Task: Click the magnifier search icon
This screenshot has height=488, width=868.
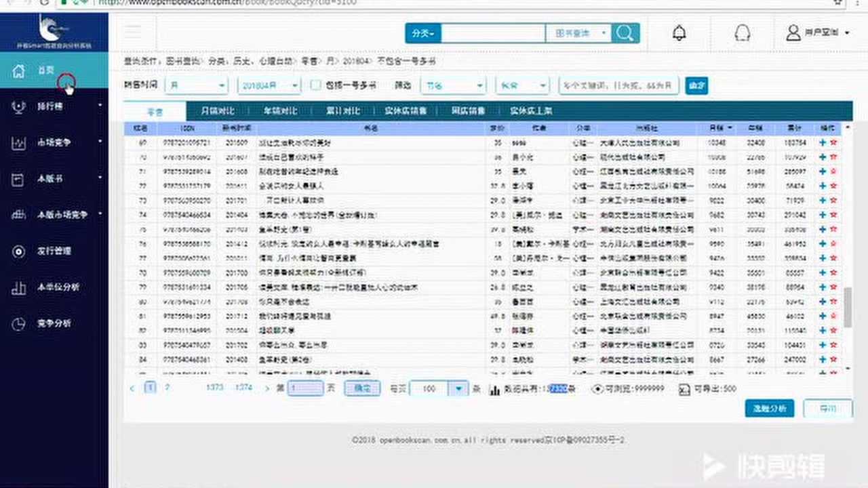Action: tap(624, 33)
